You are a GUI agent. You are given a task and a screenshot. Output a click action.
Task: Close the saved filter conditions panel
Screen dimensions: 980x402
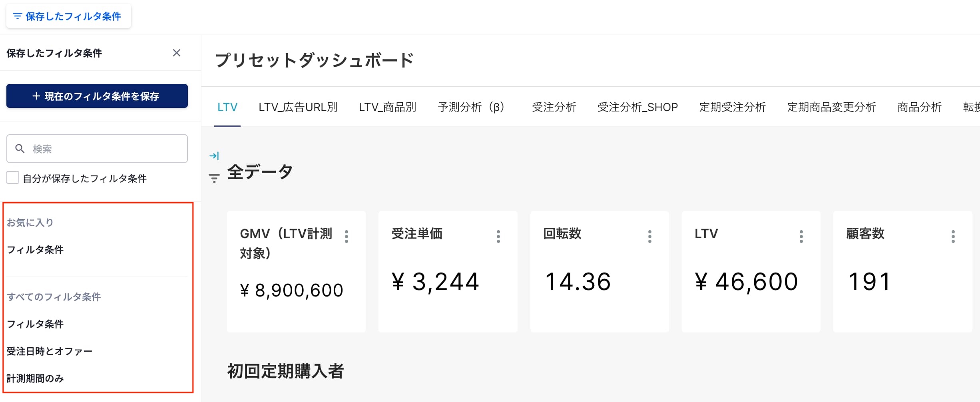pyautogui.click(x=177, y=53)
